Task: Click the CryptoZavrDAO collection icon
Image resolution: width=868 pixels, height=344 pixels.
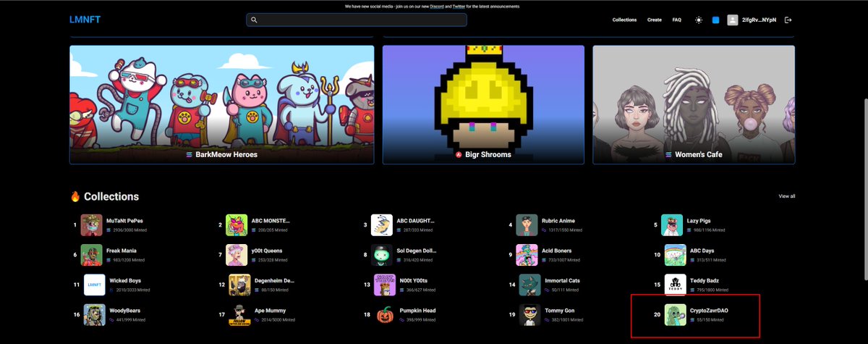Action: coord(676,314)
